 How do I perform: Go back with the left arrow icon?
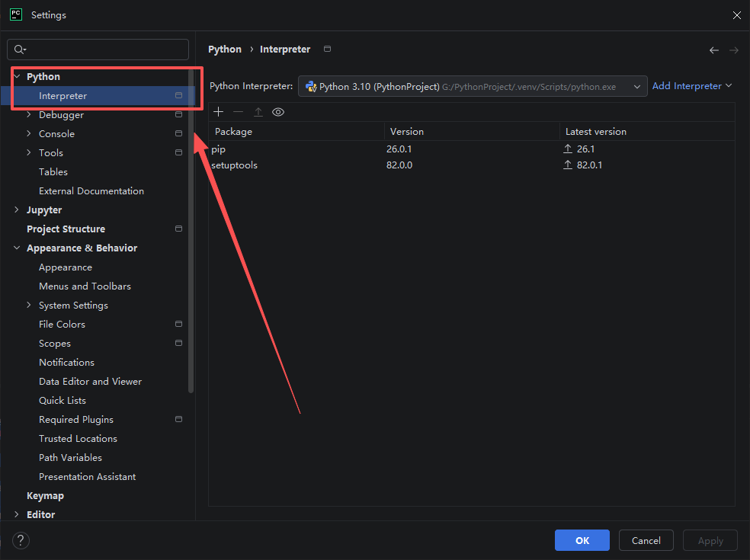coord(714,50)
